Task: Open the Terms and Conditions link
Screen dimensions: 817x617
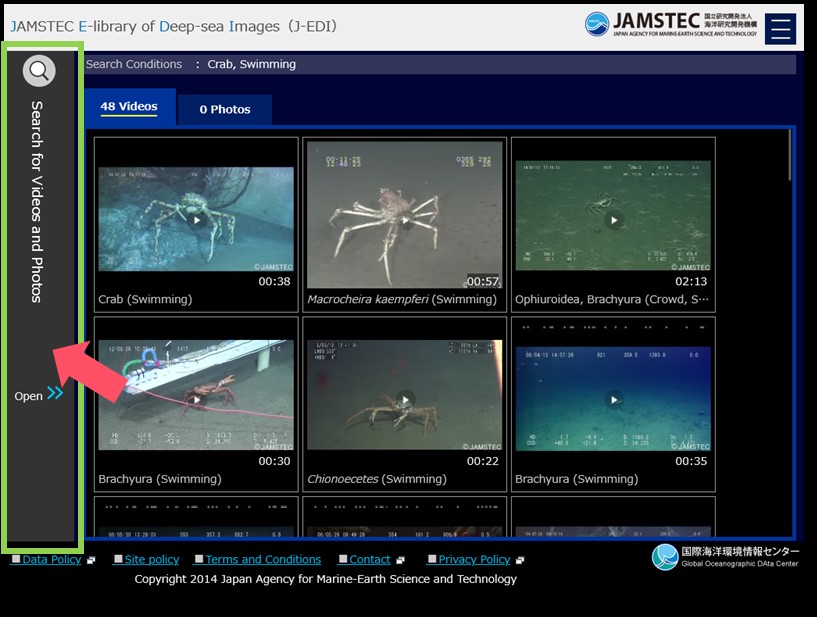Action: tap(263, 559)
